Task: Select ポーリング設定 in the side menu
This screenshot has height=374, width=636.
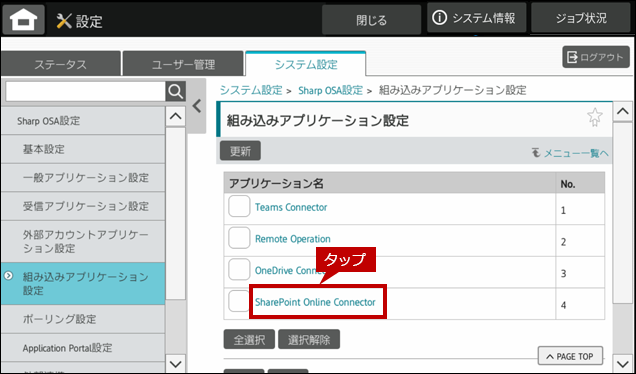Action: click(x=83, y=319)
